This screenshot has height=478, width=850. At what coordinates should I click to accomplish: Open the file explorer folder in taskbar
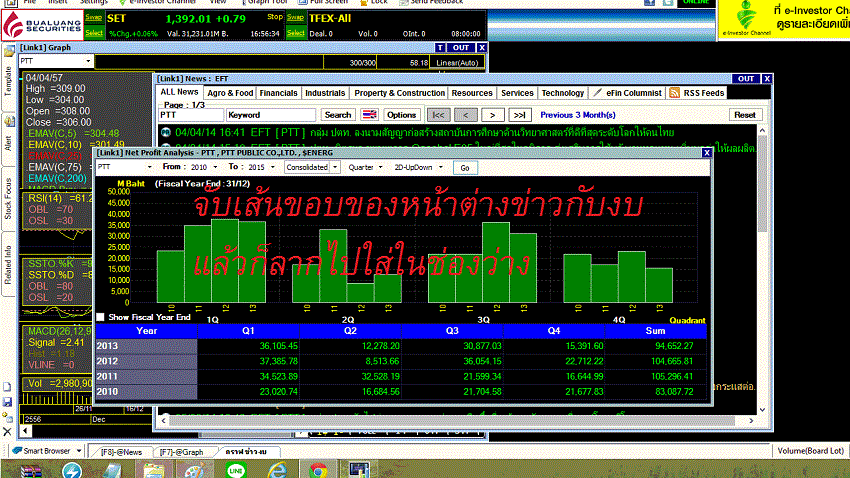coord(154,469)
